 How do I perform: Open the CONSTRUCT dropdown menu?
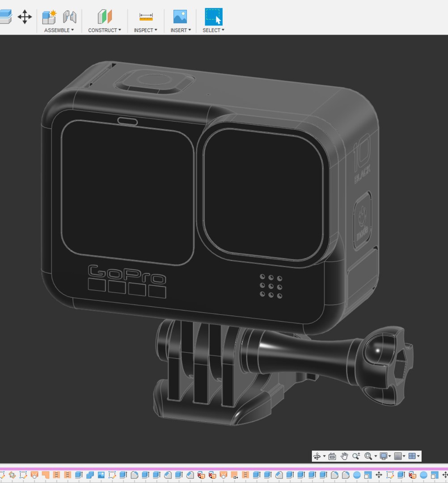104,30
